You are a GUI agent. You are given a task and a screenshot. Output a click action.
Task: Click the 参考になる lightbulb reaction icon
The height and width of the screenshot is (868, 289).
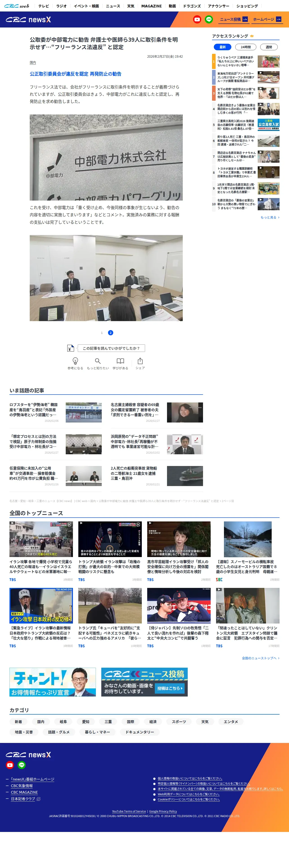[75, 361]
